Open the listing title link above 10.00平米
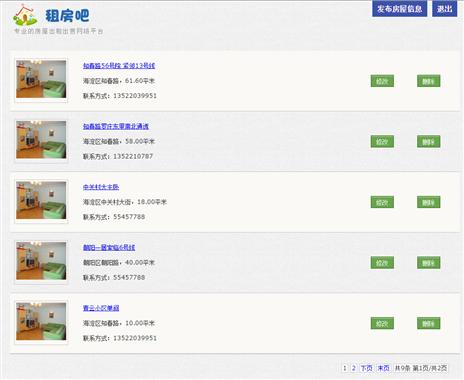The image size is (464, 380). click(x=101, y=308)
